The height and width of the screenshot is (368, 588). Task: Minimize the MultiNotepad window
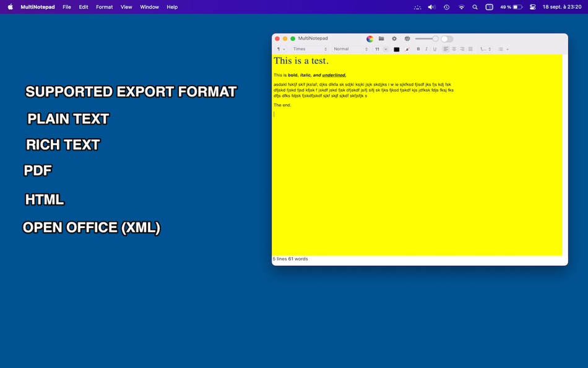coord(285,38)
